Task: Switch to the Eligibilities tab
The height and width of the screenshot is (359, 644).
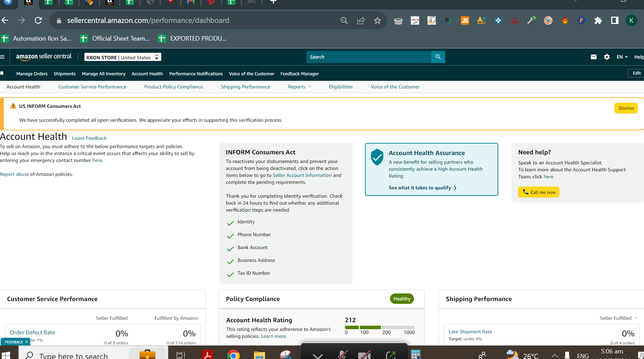Action: click(x=341, y=87)
